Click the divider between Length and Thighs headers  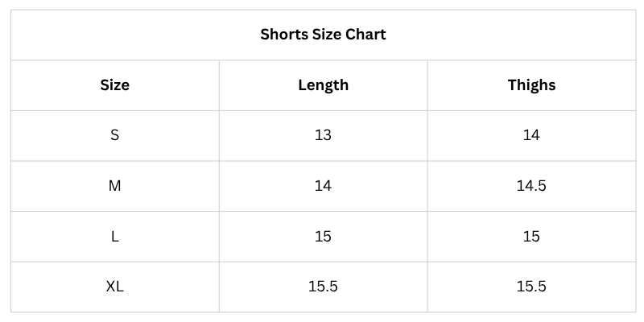coord(427,85)
